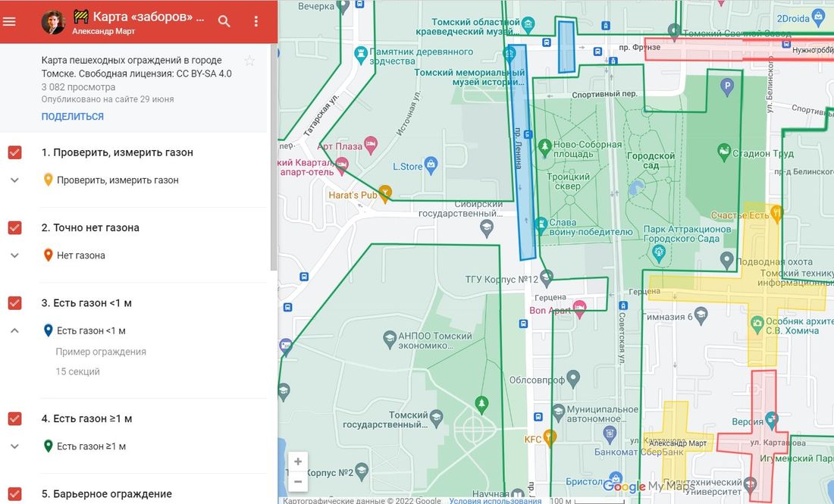Viewport: 834px width, 504px height.
Task: Select the Harat's Pub yellow marker
Action: click(385, 193)
